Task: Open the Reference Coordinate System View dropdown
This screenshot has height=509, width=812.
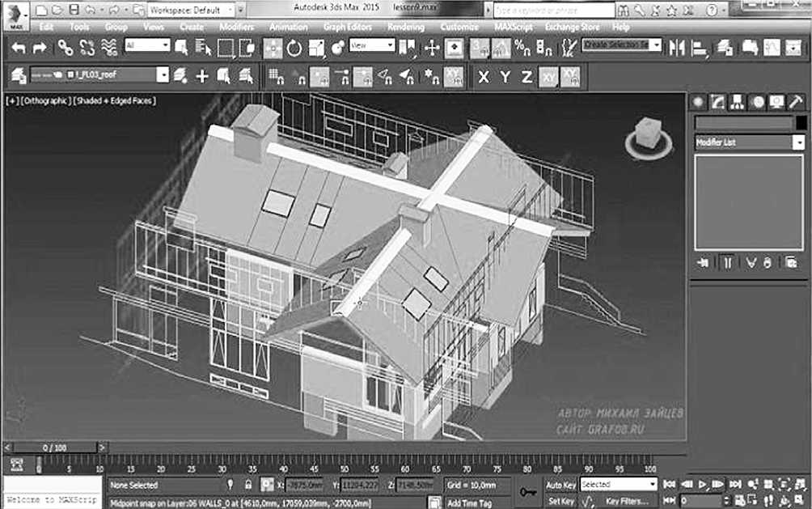Action: pos(372,45)
